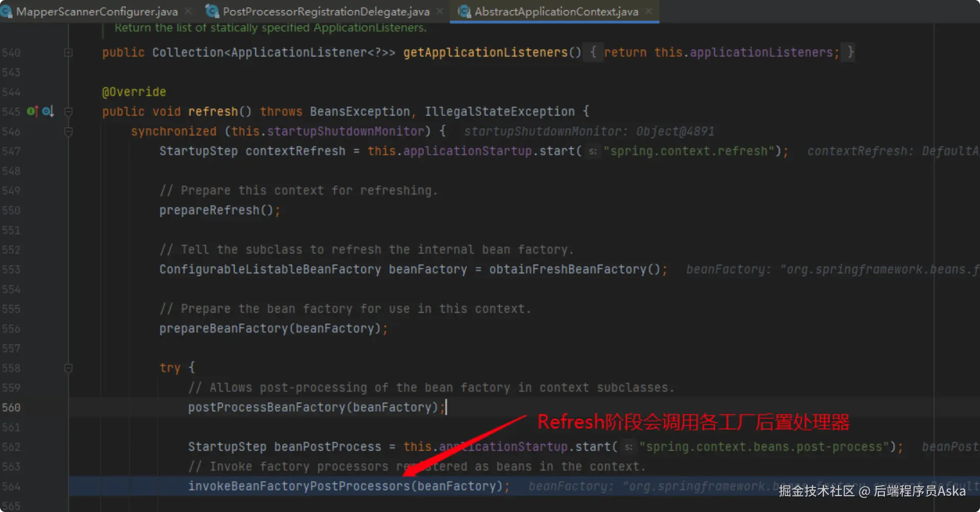
Task: Click StartupStep type on line 547
Action: pos(199,151)
